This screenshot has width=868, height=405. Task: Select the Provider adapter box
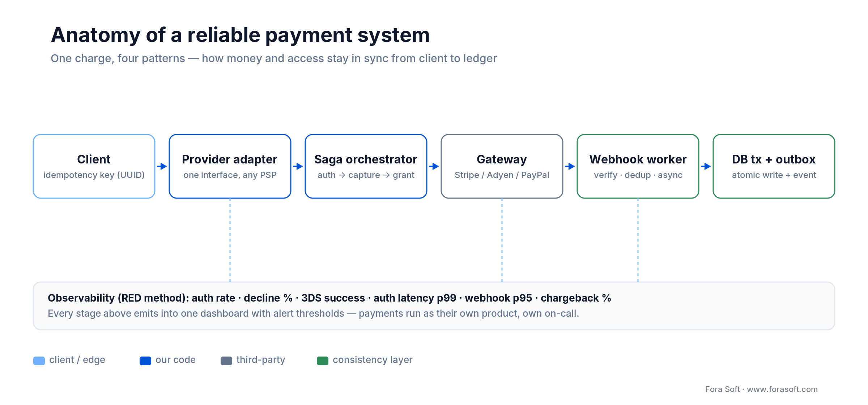coord(230,166)
